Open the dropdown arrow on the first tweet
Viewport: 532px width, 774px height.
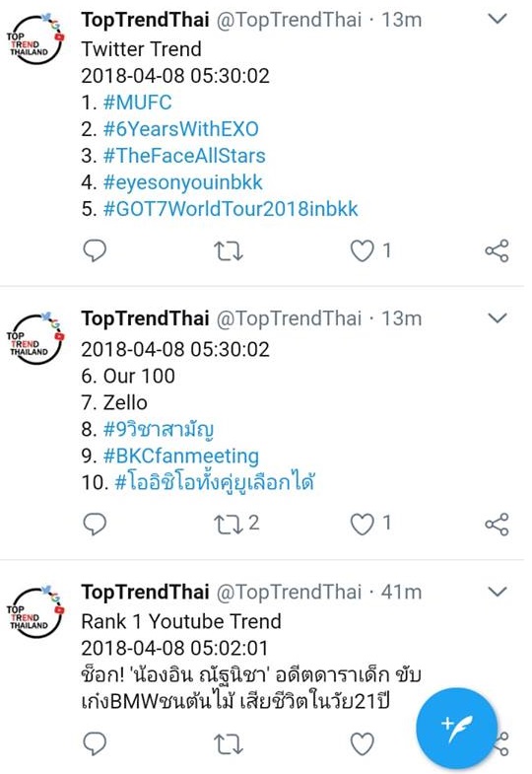tap(497, 20)
